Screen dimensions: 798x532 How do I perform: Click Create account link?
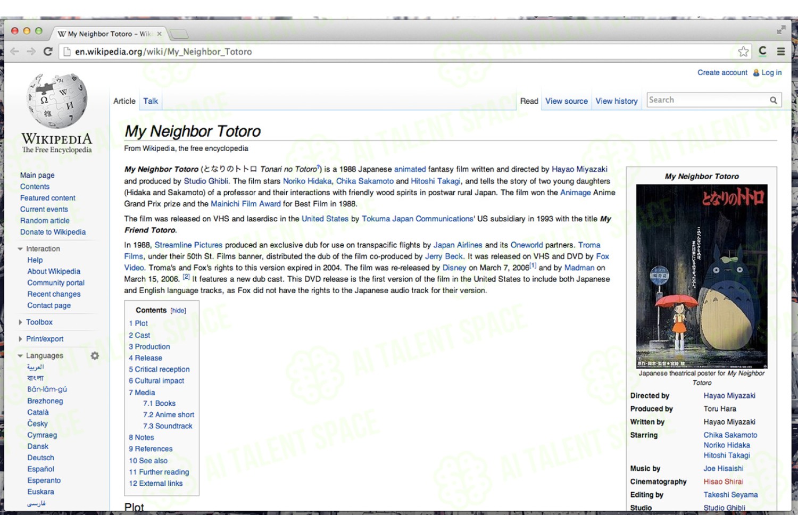[722, 73]
